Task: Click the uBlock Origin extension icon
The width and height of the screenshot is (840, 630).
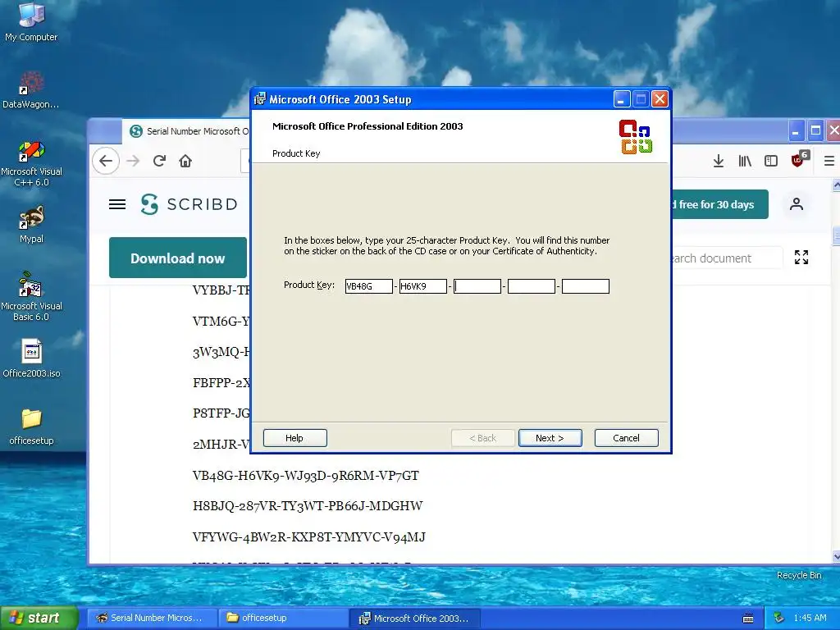Action: [x=798, y=160]
